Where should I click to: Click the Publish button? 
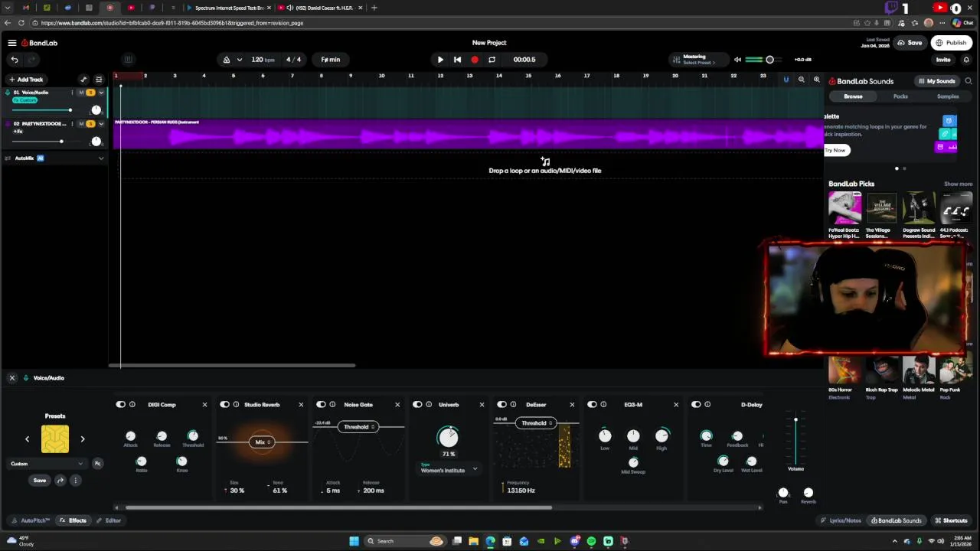952,43
